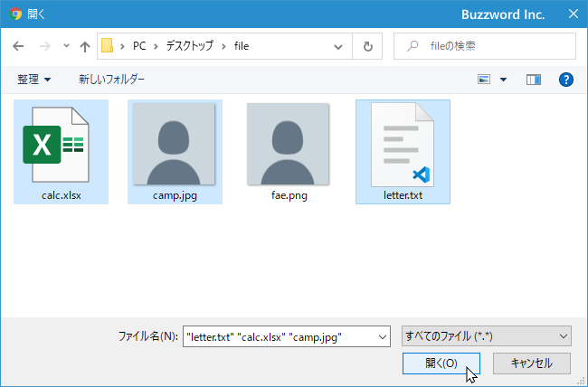
Task: Click 新しいフォルダー to create folder
Action: click(x=111, y=80)
